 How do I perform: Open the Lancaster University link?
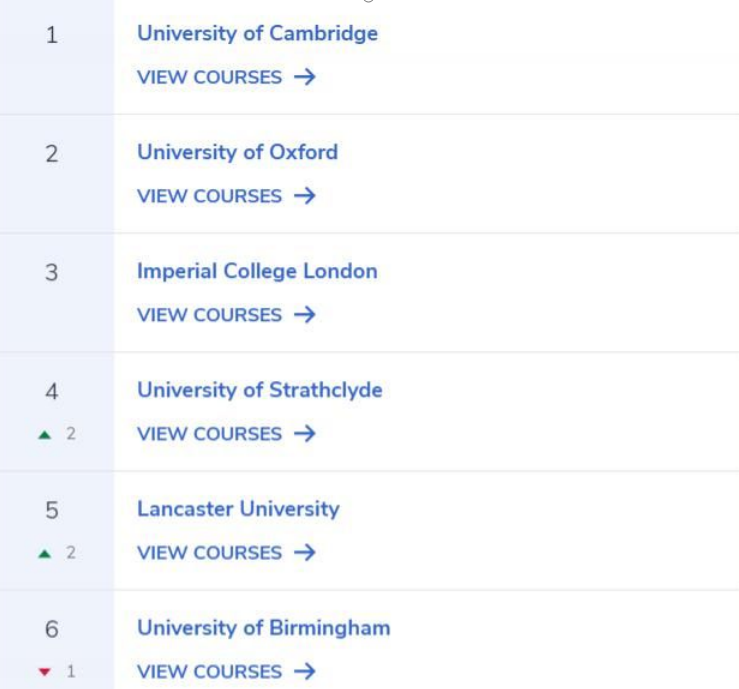point(238,509)
